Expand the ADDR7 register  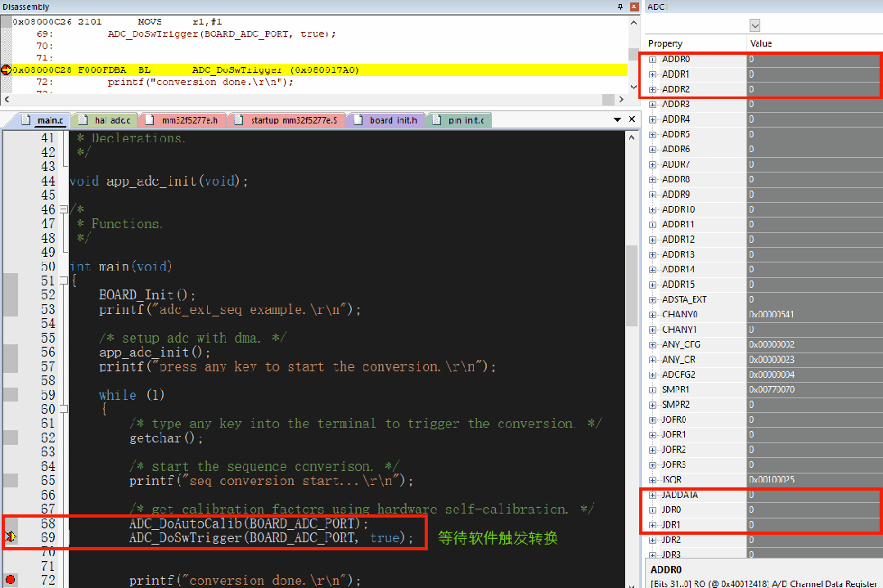pos(653,164)
